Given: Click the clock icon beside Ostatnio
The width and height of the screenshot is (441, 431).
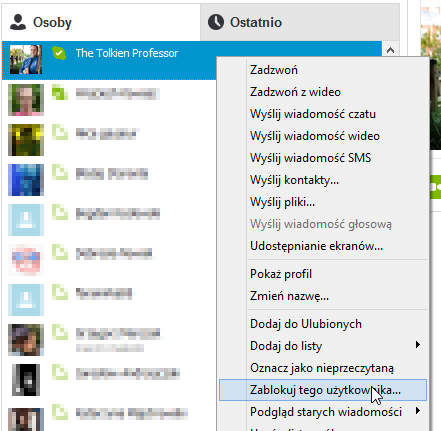Looking at the screenshot, I should tap(216, 22).
